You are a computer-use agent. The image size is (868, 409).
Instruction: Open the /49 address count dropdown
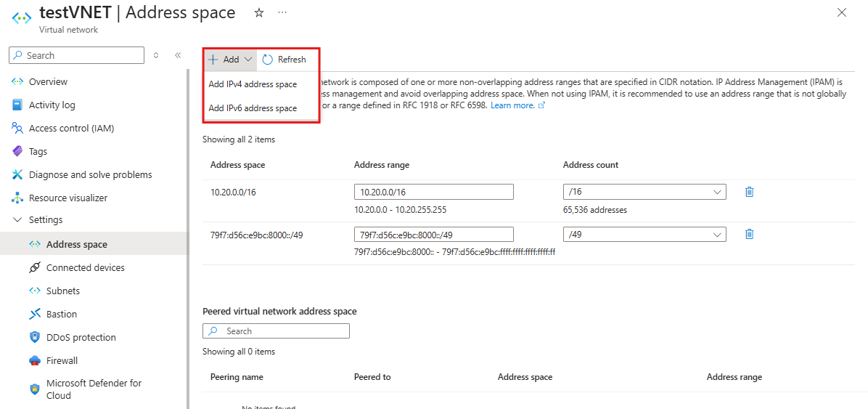pyautogui.click(x=644, y=235)
